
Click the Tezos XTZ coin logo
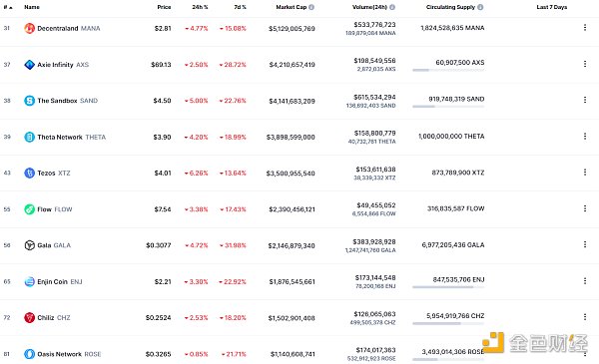pos(29,173)
